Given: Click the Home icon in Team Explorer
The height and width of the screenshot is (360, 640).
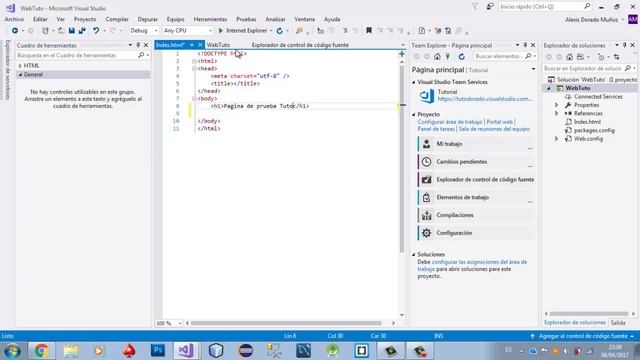Looking at the screenshot, I should [437, 56].
